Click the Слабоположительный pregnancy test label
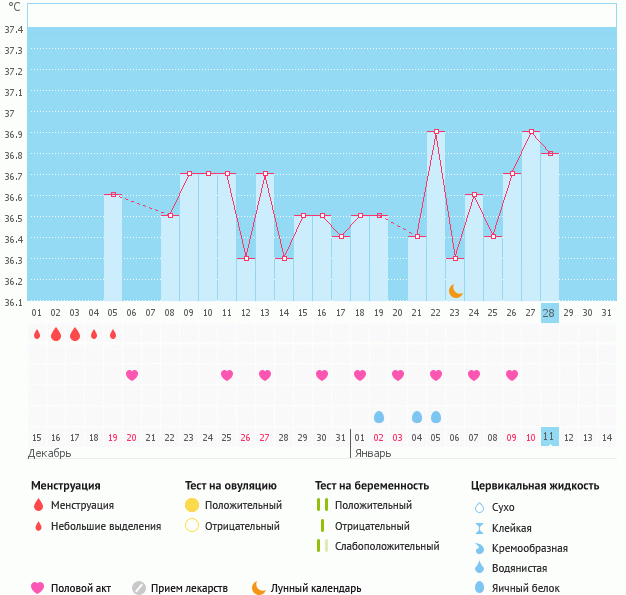Screen dimensions: 626x595 point(387,546)
